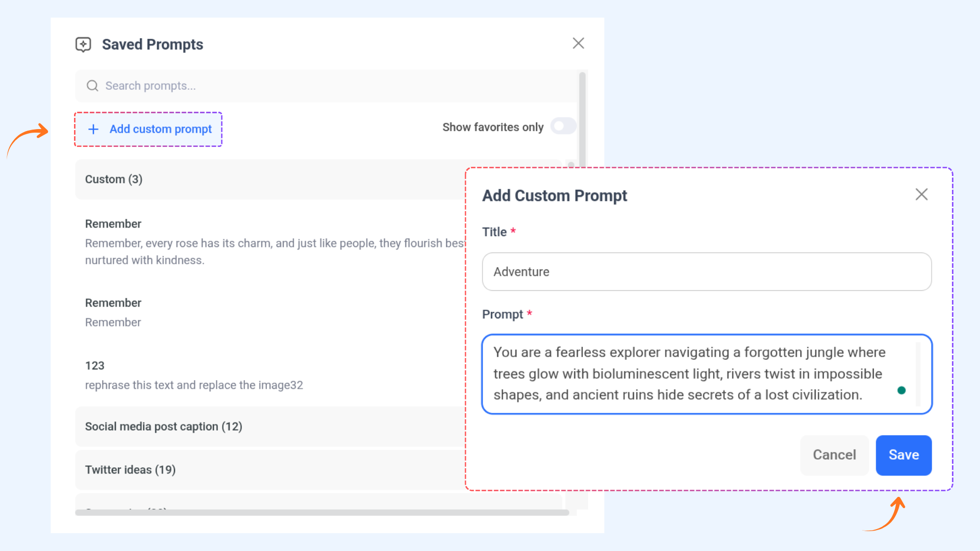This screenshot has height=551, width=980.
Task: Click Add custom prompt link
Action: pos(160,129)
